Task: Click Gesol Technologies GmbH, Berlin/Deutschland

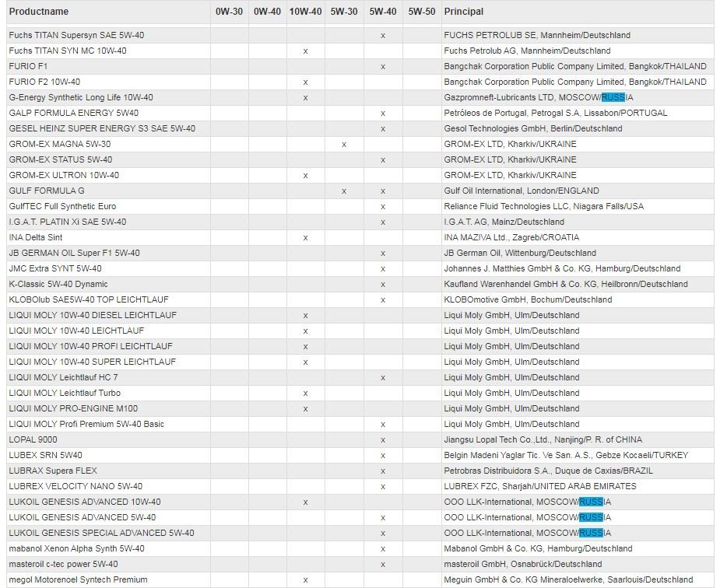Action: pyautogui.click(x=533, y=129)
